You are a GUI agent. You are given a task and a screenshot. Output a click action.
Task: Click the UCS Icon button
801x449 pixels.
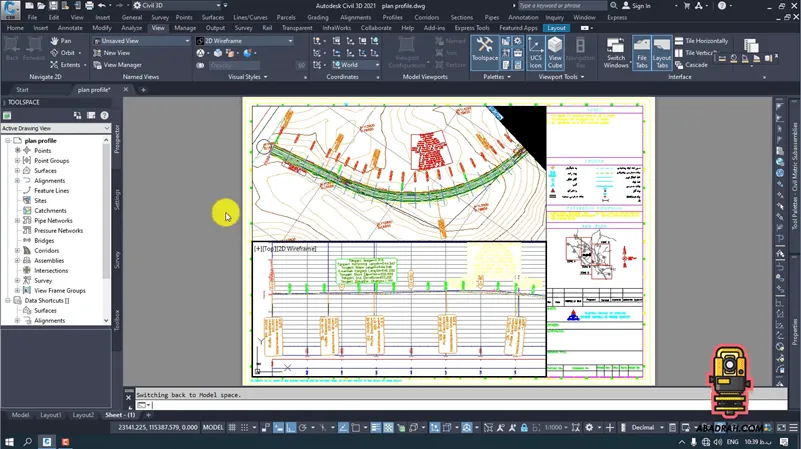click(535, 52)
